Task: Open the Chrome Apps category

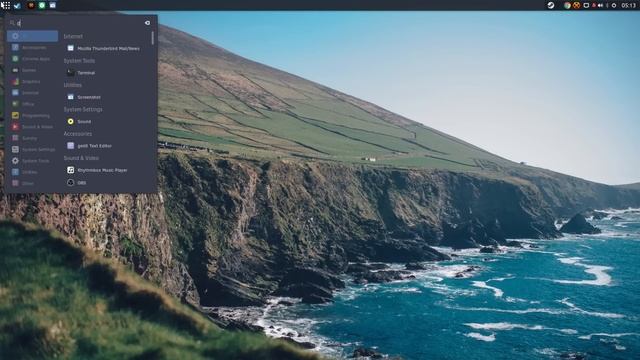Action: point(32,59)
